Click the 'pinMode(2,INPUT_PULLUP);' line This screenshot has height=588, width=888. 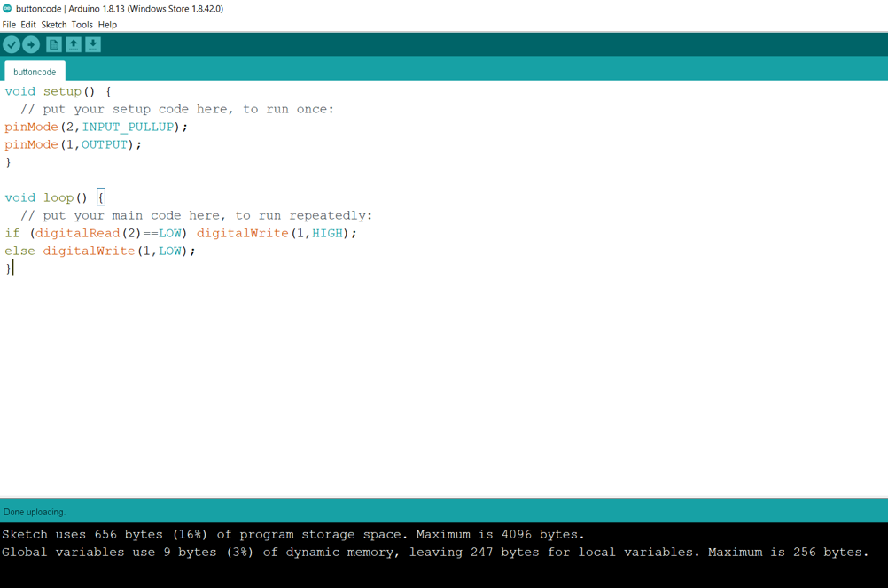(96, 127)
